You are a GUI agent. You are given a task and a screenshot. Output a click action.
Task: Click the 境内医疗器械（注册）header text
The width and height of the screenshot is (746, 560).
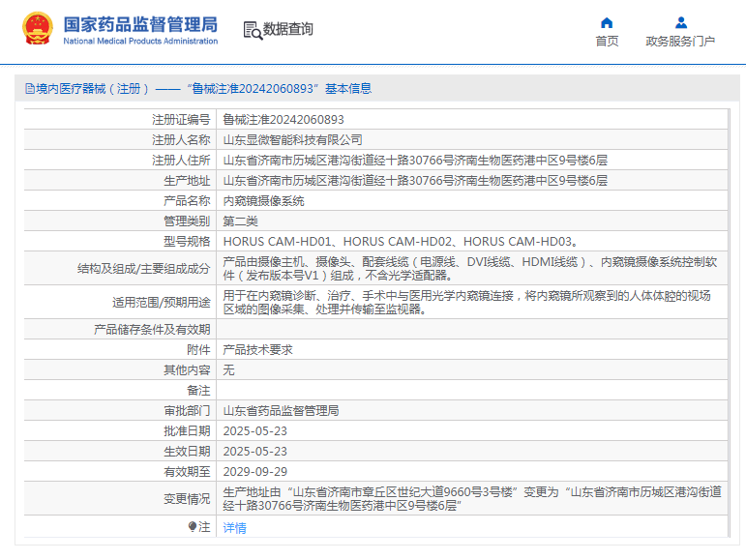tap(92, 89)
